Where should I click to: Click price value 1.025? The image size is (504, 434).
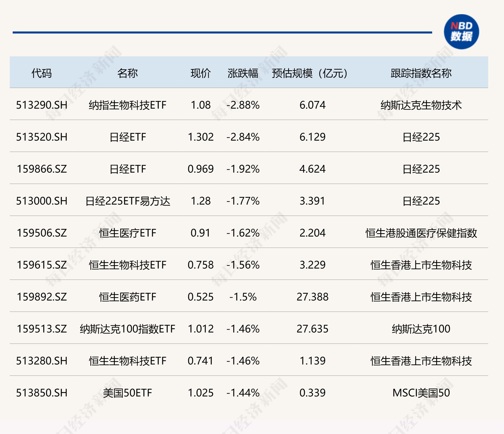click(200, 393)
